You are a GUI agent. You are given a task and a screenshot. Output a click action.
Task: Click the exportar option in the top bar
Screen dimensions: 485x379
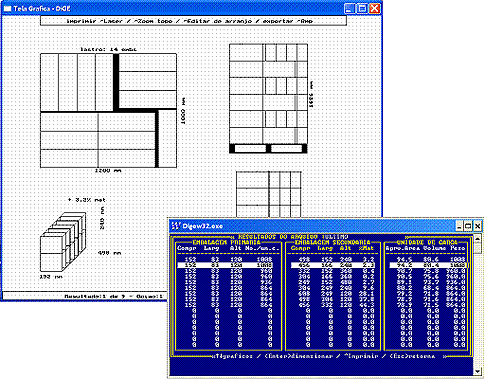pos(278,21)
